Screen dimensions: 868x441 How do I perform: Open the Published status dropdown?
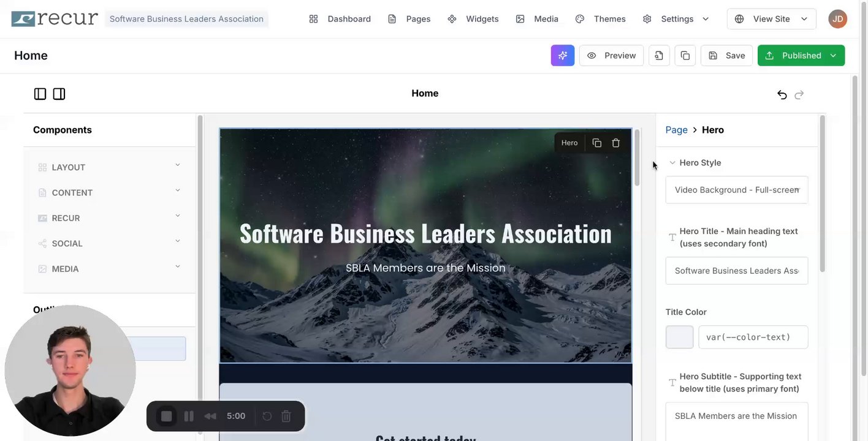point(801,55)
